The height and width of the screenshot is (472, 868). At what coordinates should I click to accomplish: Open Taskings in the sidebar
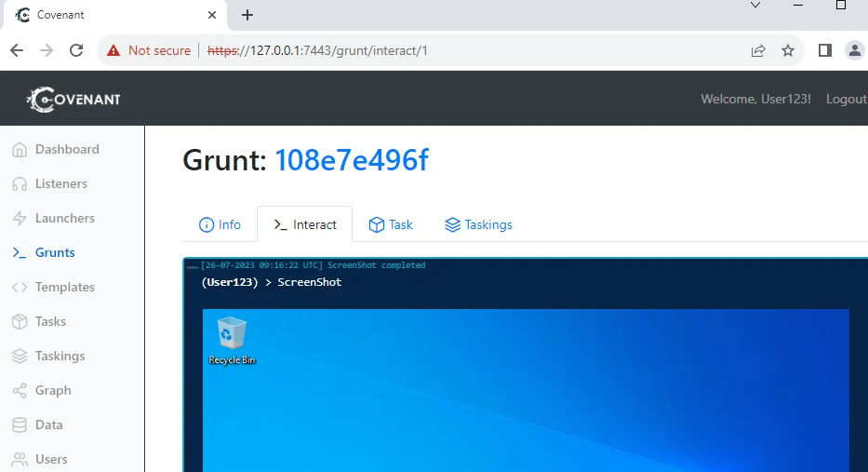pyautogui.click(x=48, y=356)
